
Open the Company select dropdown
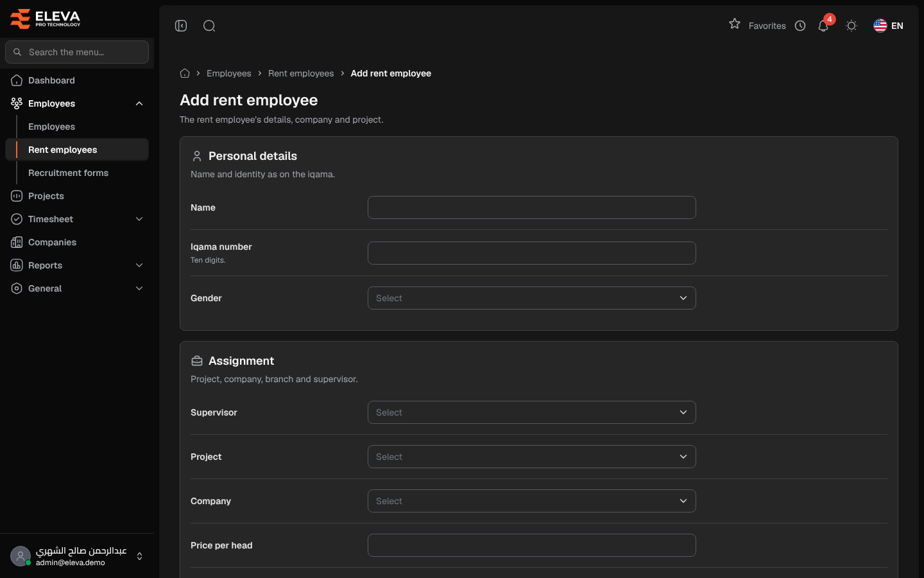click(x=532, y=501)
